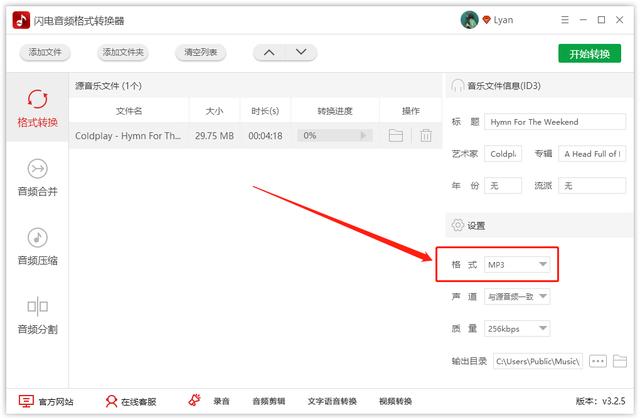The image size is (640, 420).
Task: Edit the 输出目录 output path field
Action: (538, 361)
